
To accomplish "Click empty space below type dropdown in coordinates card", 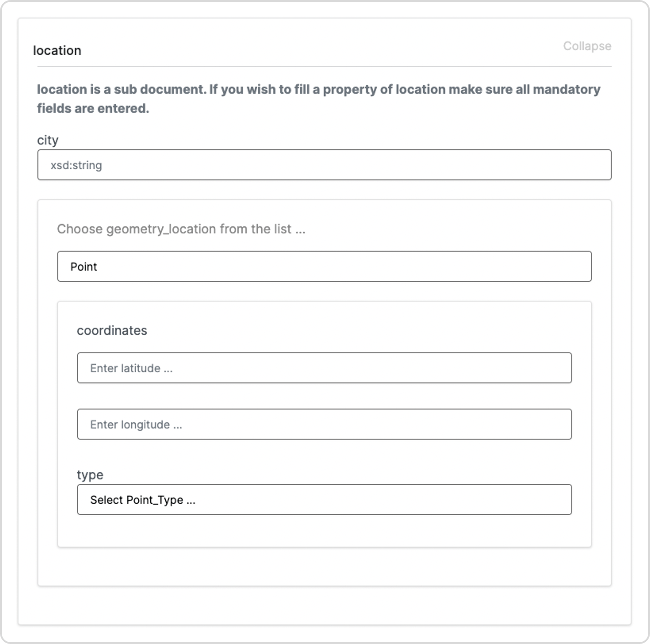I will [x=324, y=531].
